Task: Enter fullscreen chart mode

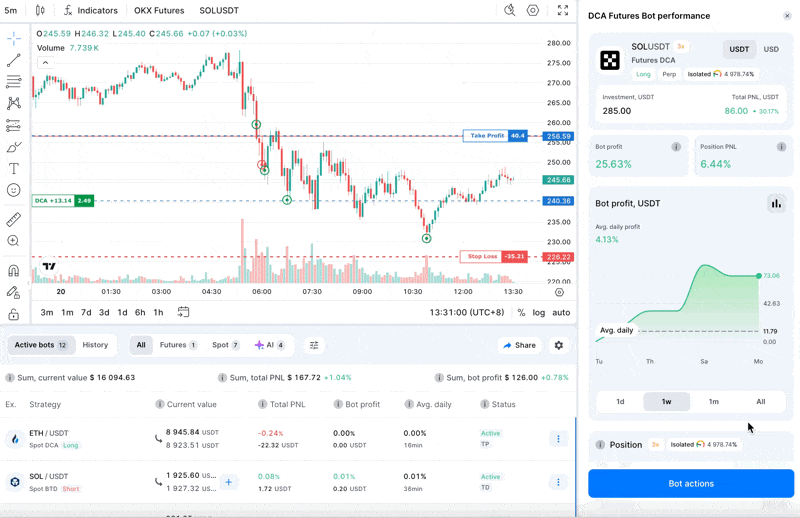Action: 563,11
